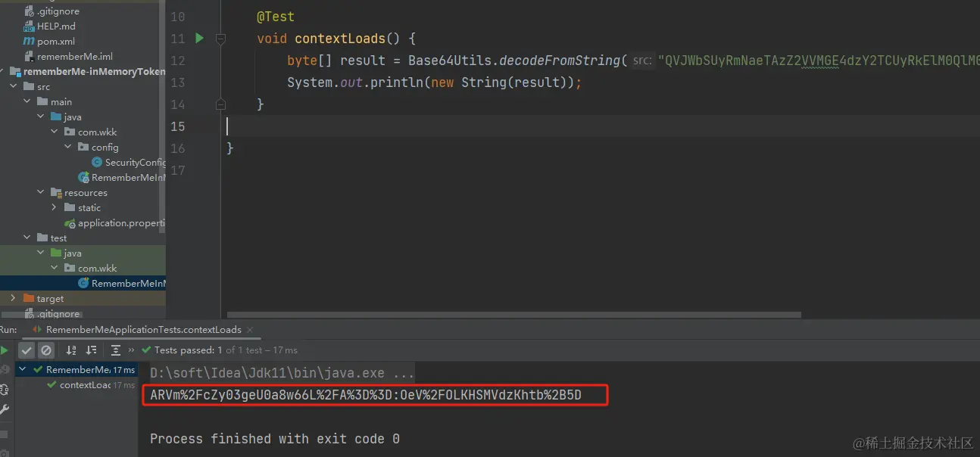Click the System.out.println statement
Viewport: 980px width, 457px height.
click(434, 82)
